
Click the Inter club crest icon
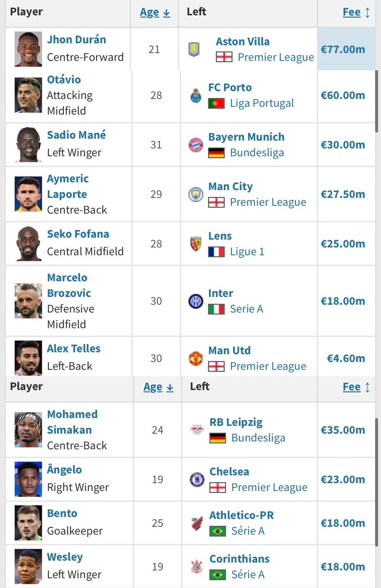(x=196, y=301)
